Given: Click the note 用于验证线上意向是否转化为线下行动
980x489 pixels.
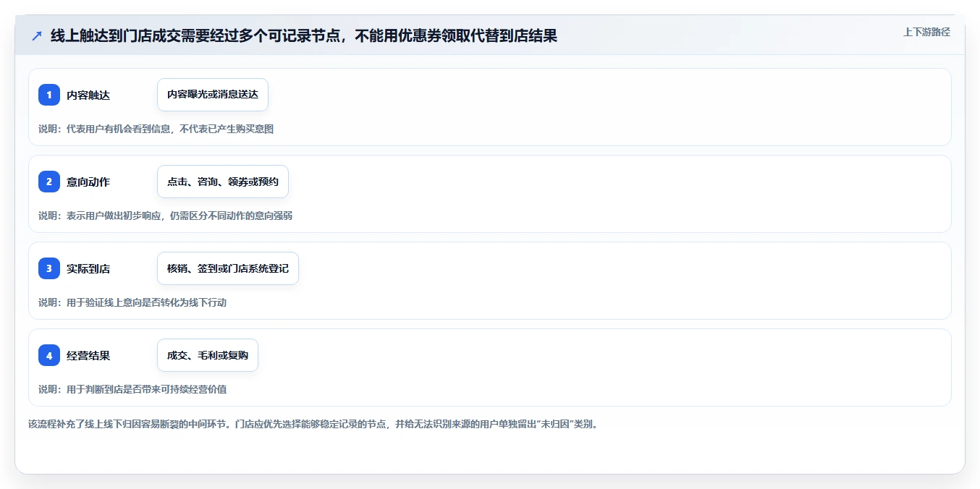Looking at the screenshot, I should 132,302.
